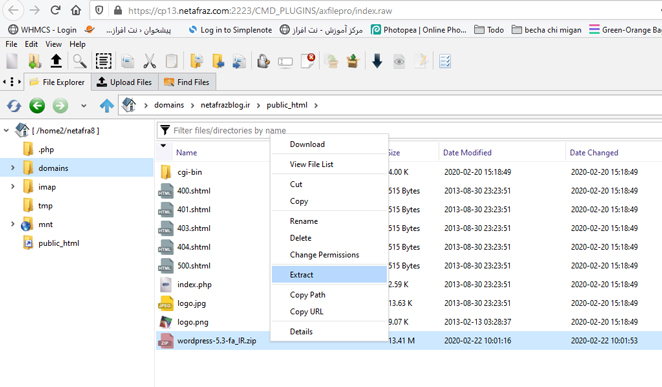Click domains in the breadcrumb path

click(169, 105)
